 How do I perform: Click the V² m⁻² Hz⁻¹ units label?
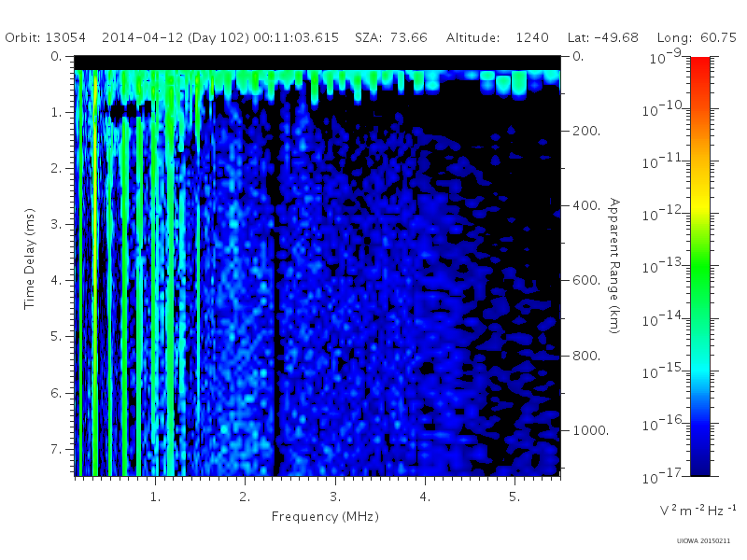pyautogui.click(x=698, y=510)
